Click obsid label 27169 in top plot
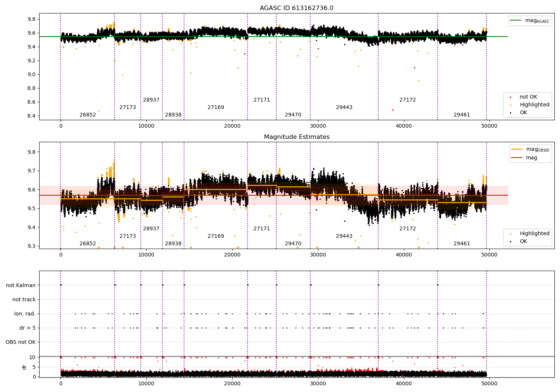Viewport: 560px width, 392px height. pyautogui.click(x=216, y=108)
